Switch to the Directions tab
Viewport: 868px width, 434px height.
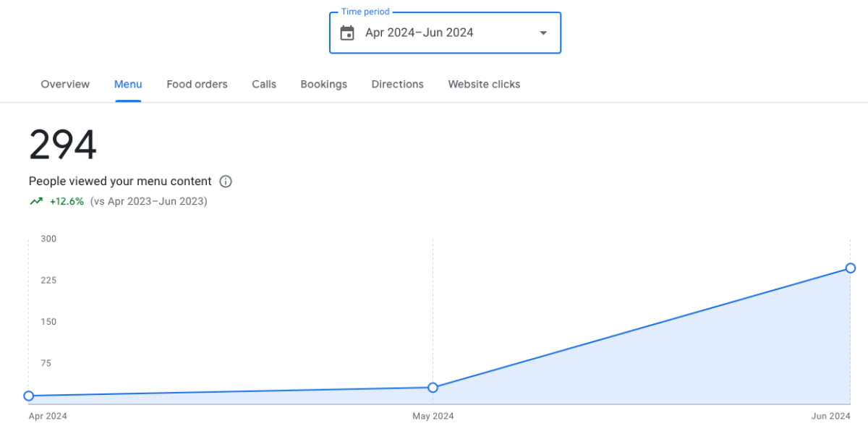397,84
